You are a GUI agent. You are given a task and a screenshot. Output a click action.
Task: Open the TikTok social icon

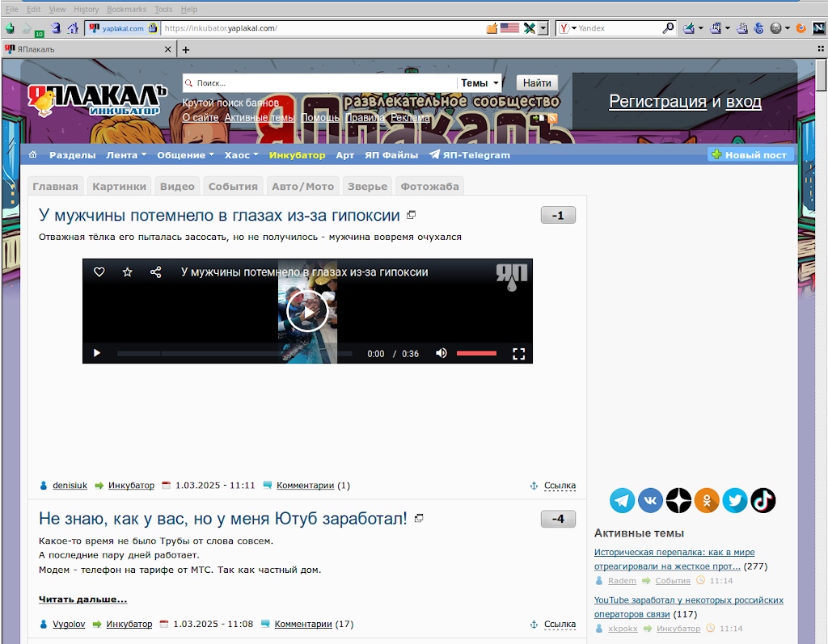763,500
